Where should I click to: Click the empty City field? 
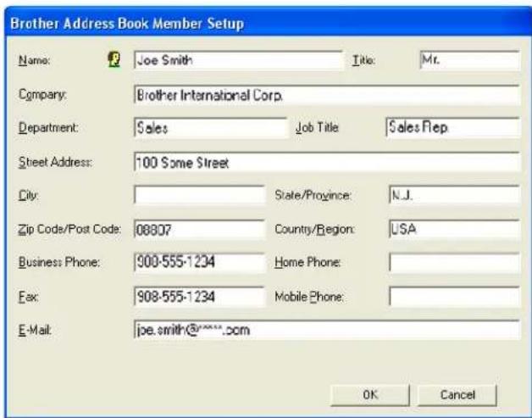pos(199,195)
